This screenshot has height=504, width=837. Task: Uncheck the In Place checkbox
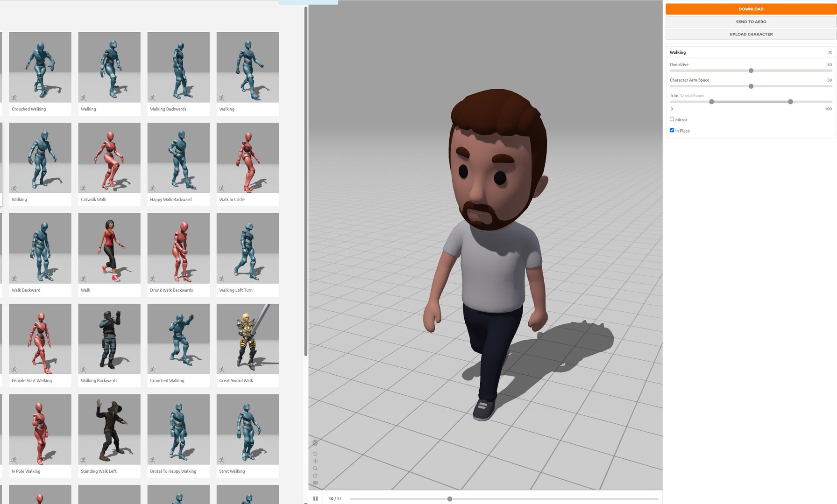pos(672,130)
